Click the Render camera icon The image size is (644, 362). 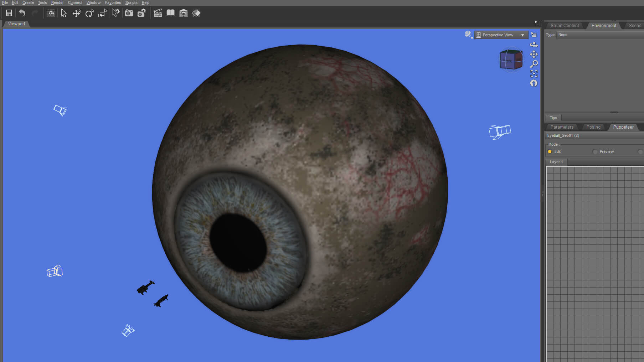pos(129,13)
